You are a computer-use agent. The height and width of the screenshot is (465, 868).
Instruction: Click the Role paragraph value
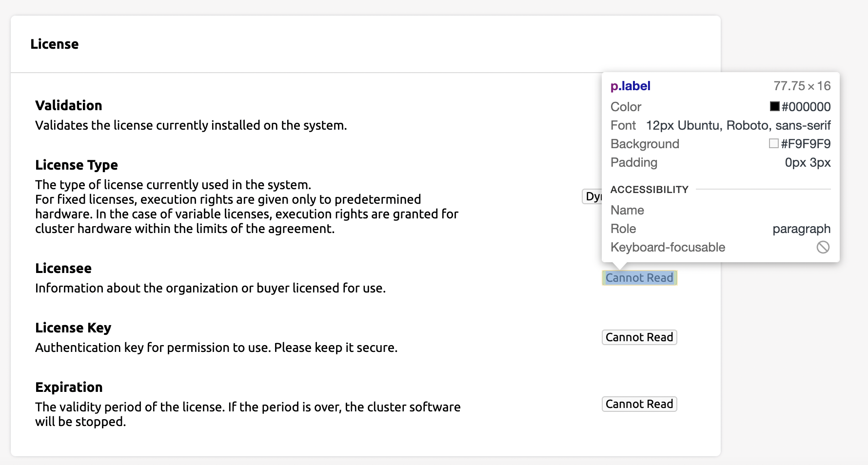[x=802, y=229]
